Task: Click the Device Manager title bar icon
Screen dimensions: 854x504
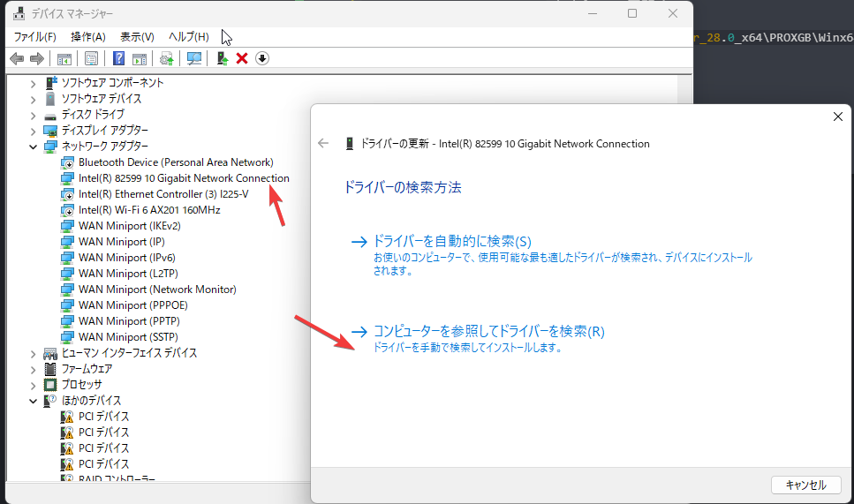Action: coord(19,13)
